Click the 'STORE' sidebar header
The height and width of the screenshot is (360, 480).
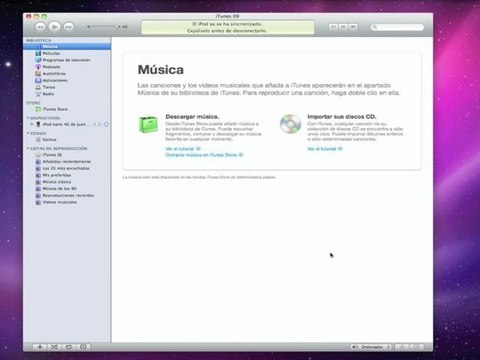point(33,103)
